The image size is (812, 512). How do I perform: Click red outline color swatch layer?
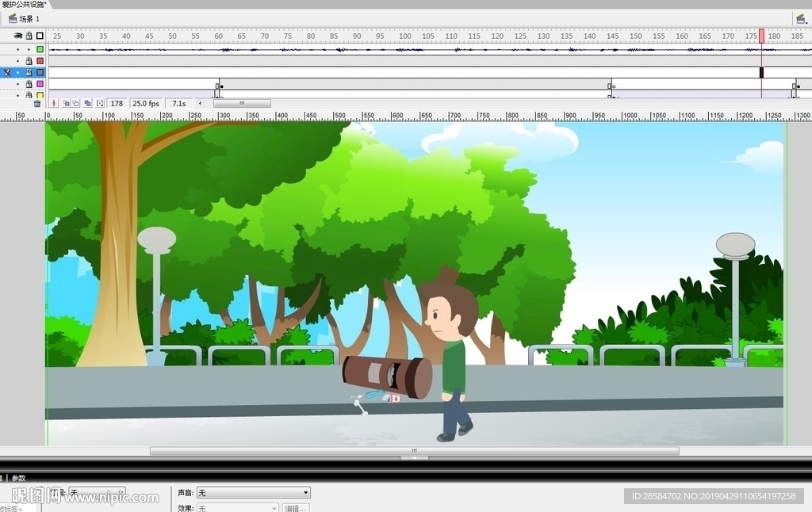(40, 61)
